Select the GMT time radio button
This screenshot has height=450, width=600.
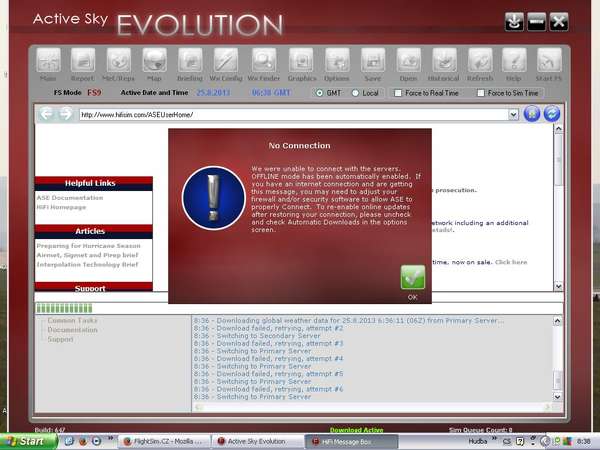coord(319,93)
